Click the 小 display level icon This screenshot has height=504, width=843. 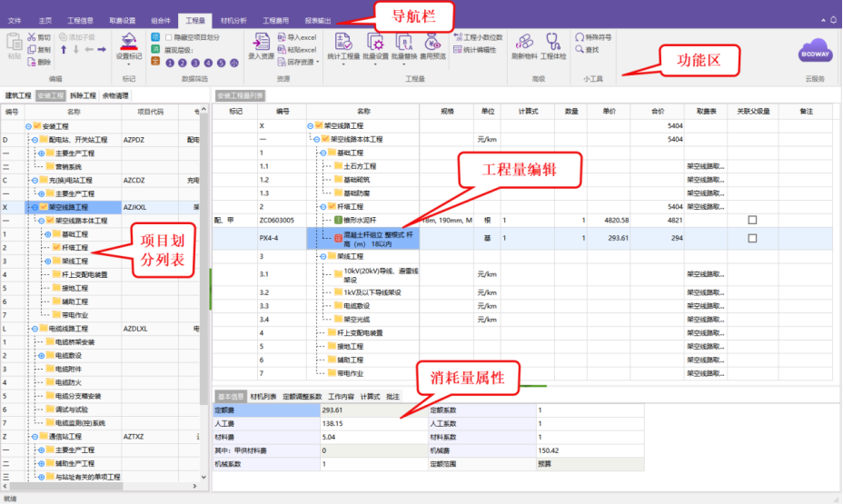coord(233,63)
